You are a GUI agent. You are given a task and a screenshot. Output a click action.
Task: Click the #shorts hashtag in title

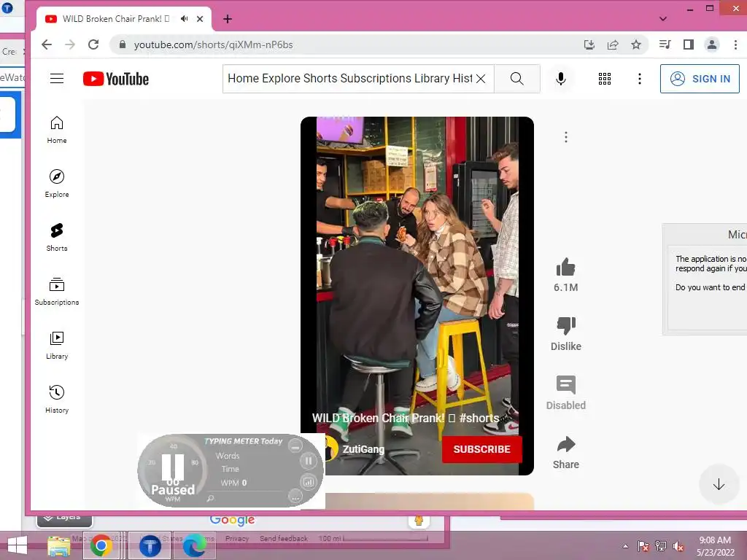tap(479, 418)
